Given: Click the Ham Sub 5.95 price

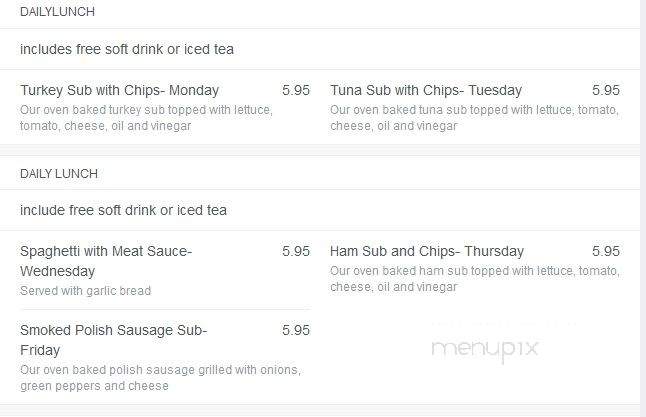Looking at the screenshot, I should [606, 251].
